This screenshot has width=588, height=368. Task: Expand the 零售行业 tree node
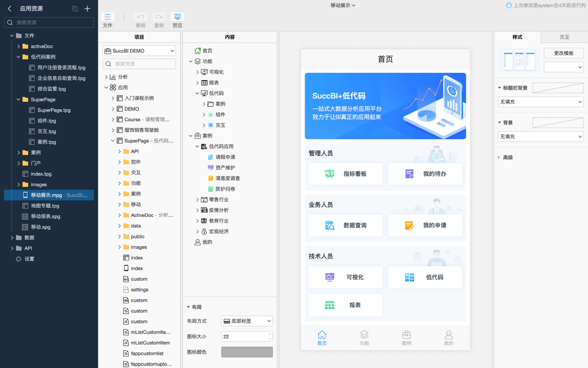(197, 200)
